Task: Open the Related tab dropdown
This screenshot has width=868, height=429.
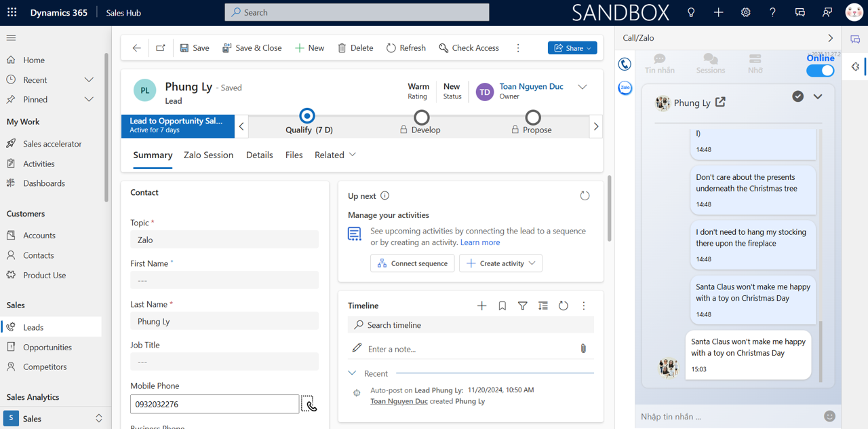Action: point(335,155)
